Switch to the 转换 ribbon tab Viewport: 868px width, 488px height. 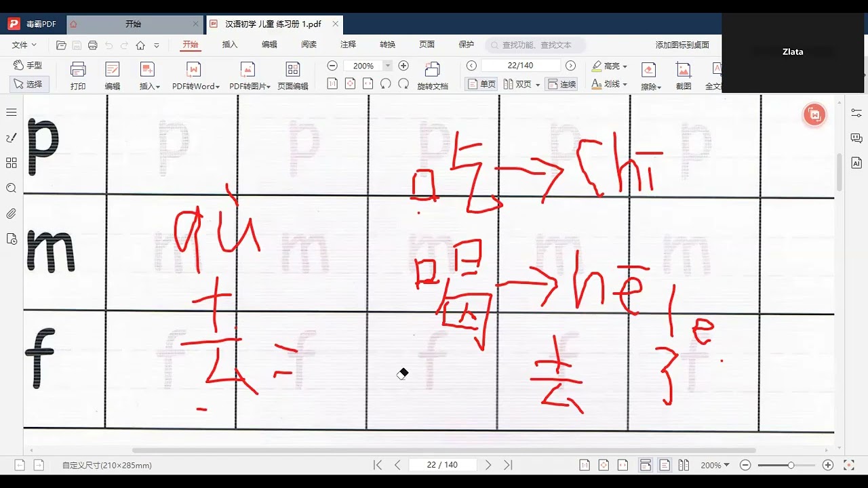tap(387, 45)
